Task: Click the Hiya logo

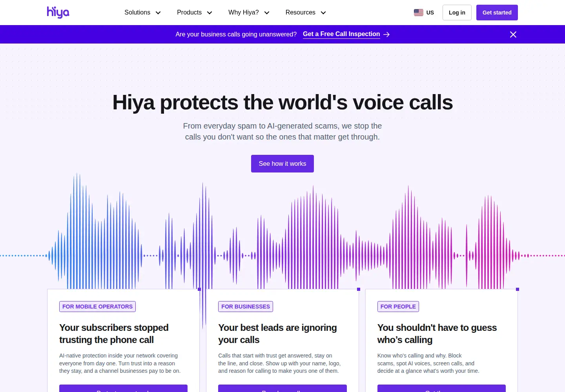Action: [58, 13]
